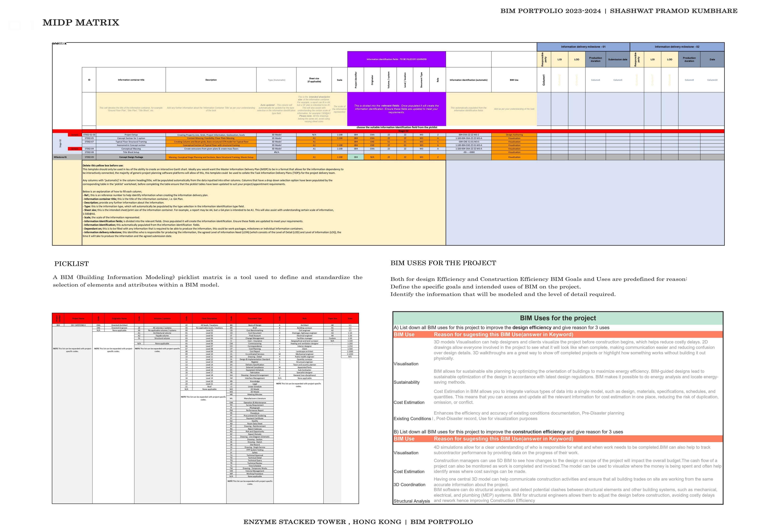Click the BIM Use column header

click(x=514, y=80)
